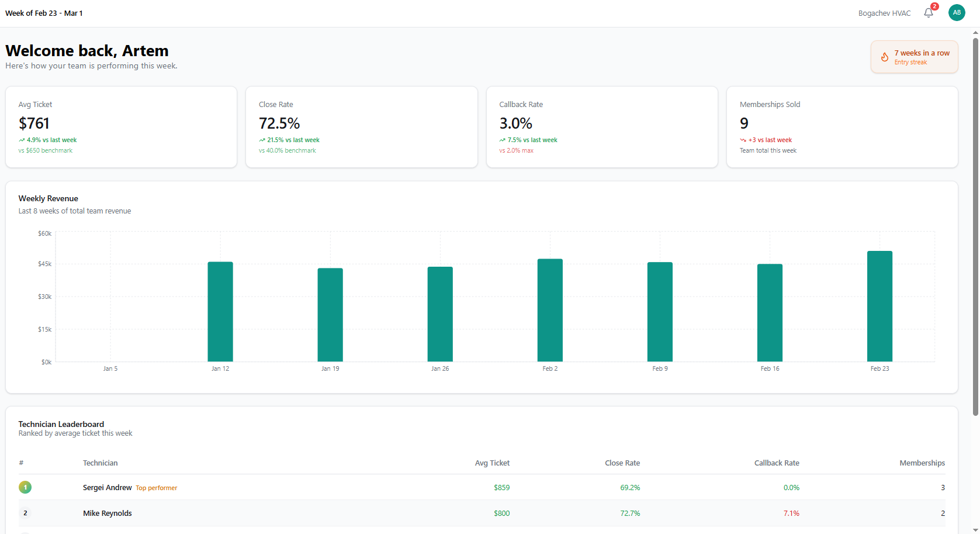
Task: Click the red notification count badge
Action: pyautogui.click(x=934, y=7)
